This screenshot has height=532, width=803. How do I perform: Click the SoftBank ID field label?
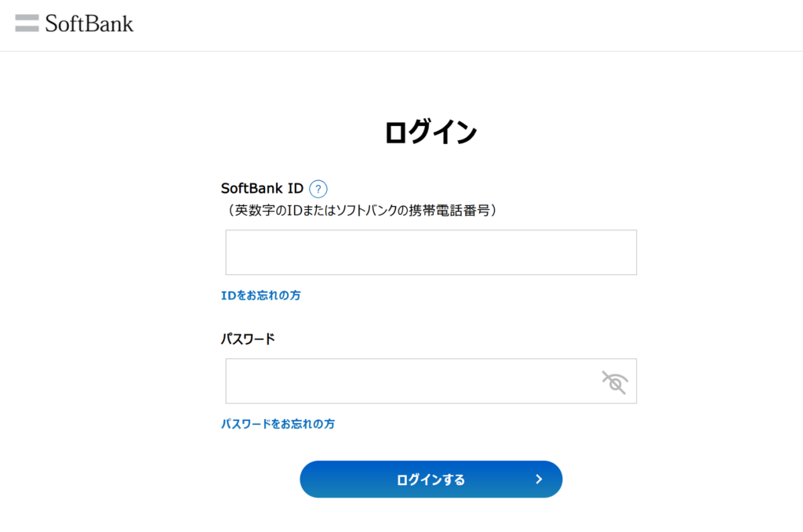click(x=262, y=189)
